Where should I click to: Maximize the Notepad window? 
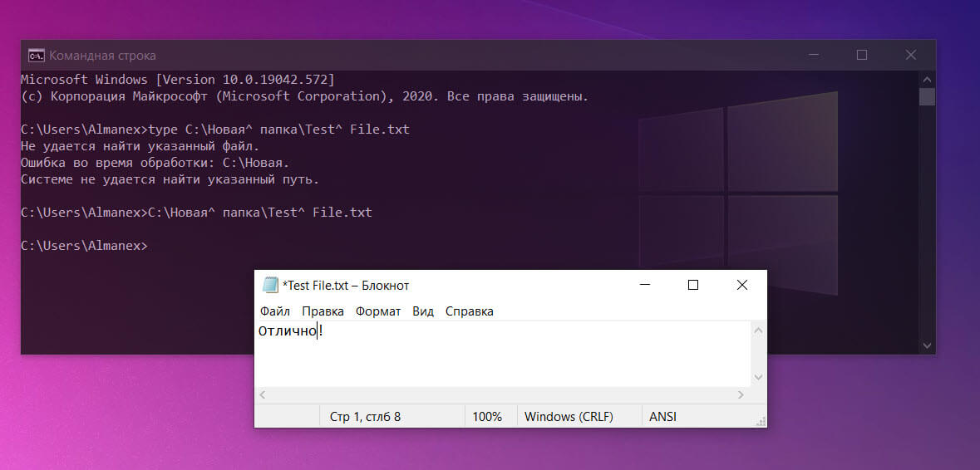coord(693,286)
